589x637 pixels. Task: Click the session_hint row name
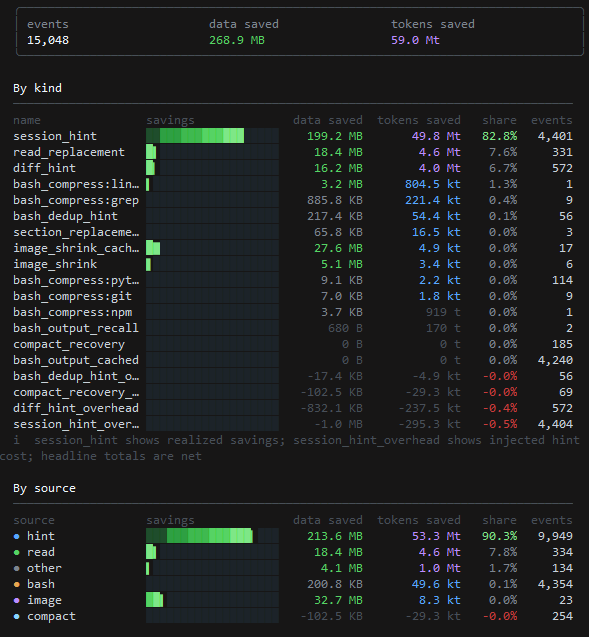[x=55, y=136]
